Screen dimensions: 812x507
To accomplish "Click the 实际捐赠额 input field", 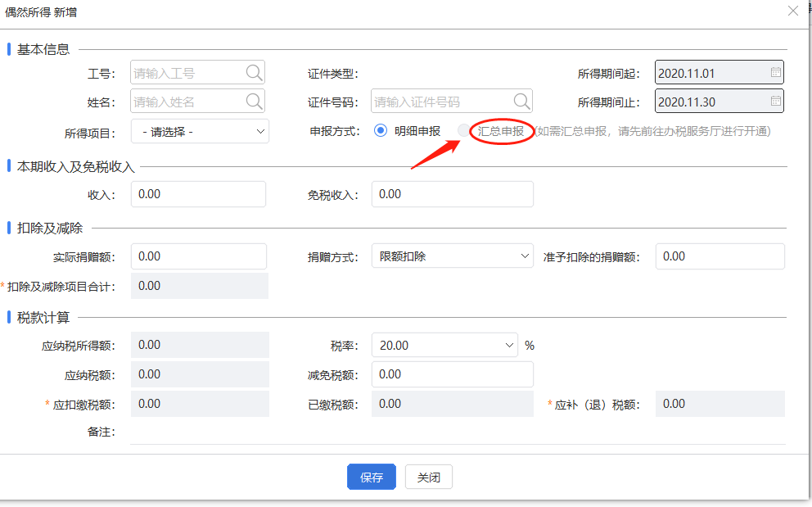I will pyautogui.click(x=200, y=256).
